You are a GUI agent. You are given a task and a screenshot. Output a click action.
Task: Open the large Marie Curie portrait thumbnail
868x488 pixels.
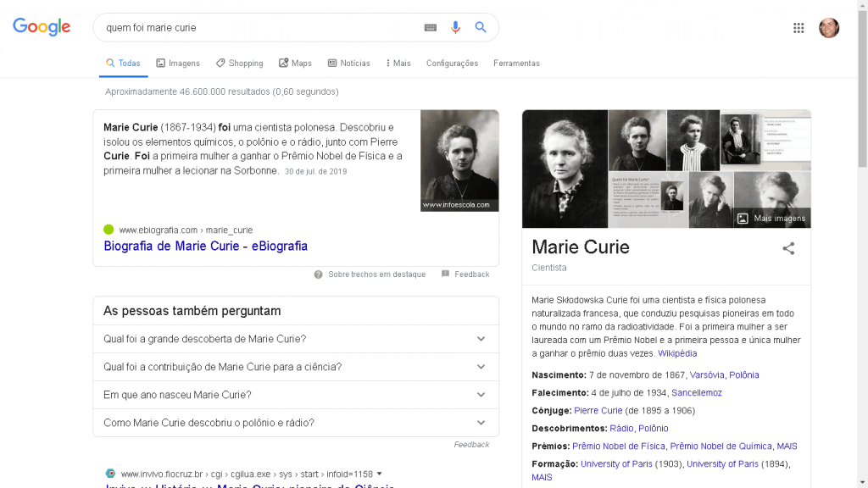pyautogui.click(x=565, y=169)
